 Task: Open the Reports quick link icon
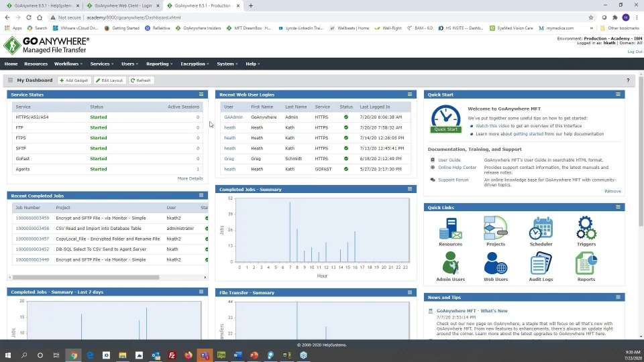(586, 264)
